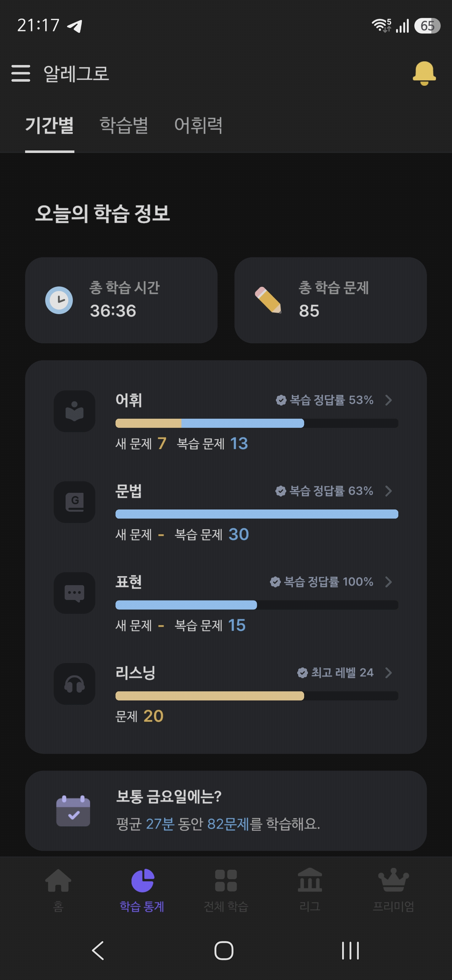
Task: Expand 표현 details via chevron
Action: [x=388, y=582]
